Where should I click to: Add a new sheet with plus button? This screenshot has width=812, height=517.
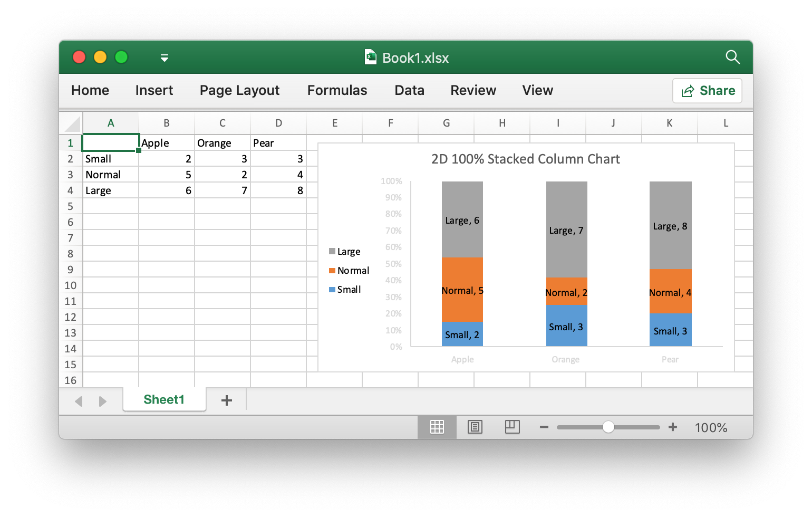[x=226, y=400]
